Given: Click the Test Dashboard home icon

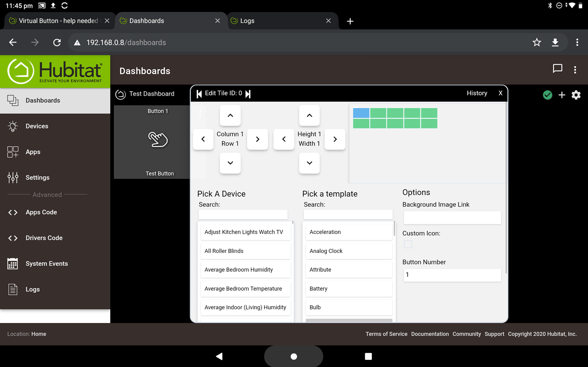Looking at the screenshot, I should (x=121, y=94).
